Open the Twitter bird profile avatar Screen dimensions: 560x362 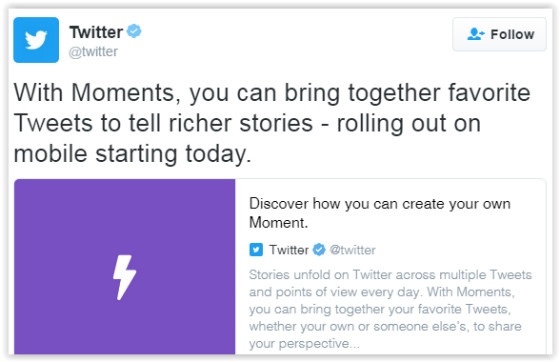[36, 40]
